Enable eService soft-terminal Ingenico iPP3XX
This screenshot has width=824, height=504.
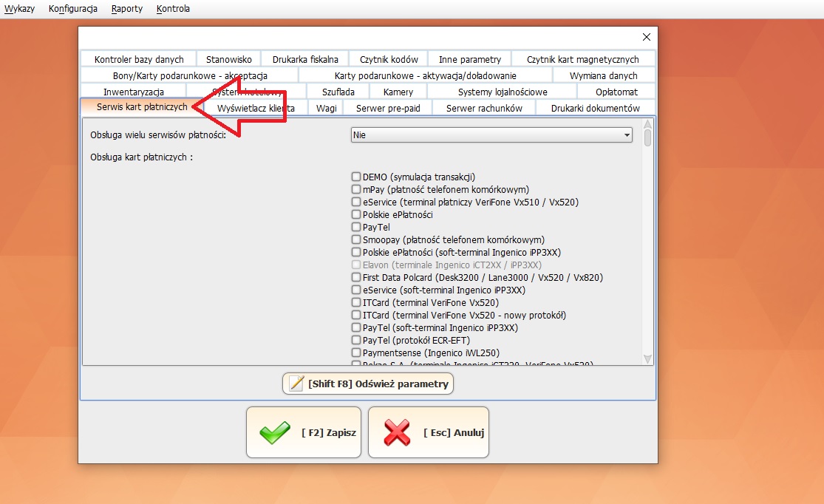pos(356,290)
